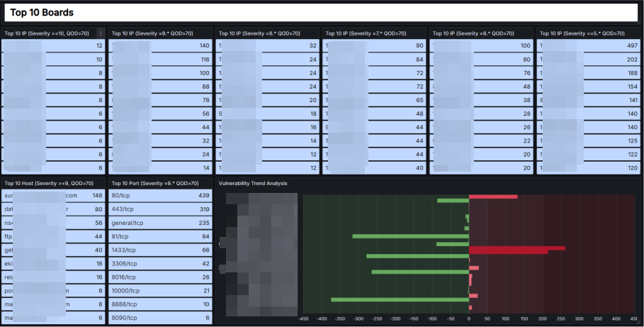Image resolution: width=644 pixels, height=327 pixels.
Task: Click the 'Top 10 Boards' header title
Action: (42, 12)
